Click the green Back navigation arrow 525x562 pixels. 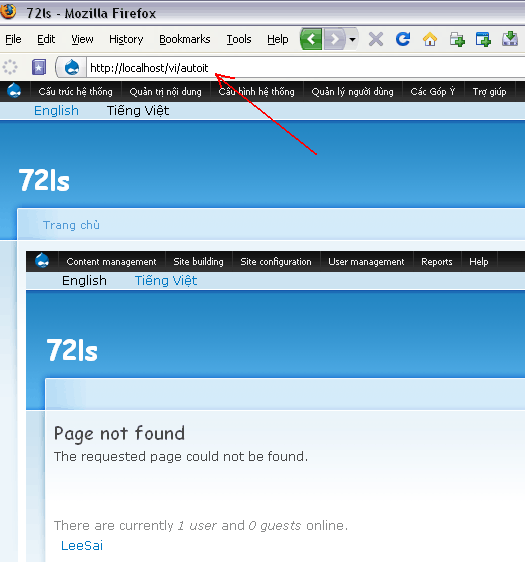tap(311, 39)
